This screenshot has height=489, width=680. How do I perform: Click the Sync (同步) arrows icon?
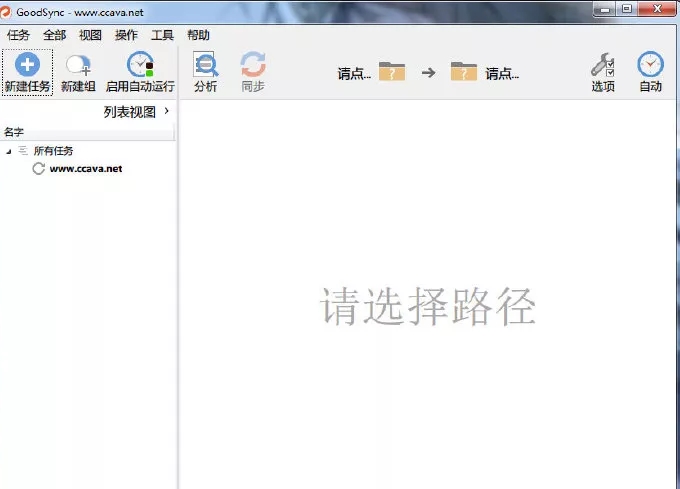pos(253,65)
